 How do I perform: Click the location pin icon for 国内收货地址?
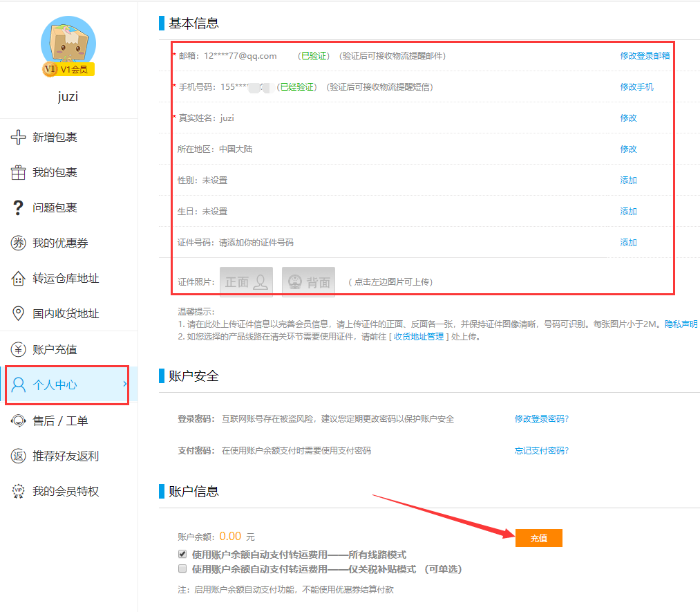(x=18, y=313)
